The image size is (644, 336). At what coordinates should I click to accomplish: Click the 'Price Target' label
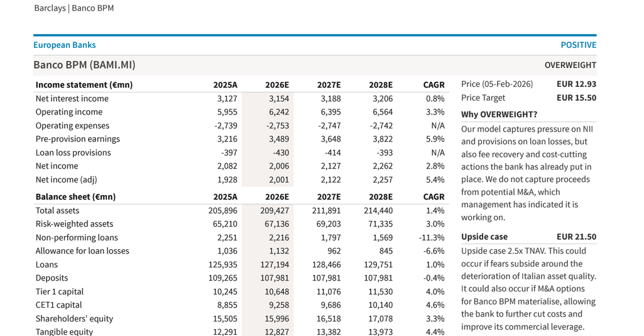tap(483, 98)
